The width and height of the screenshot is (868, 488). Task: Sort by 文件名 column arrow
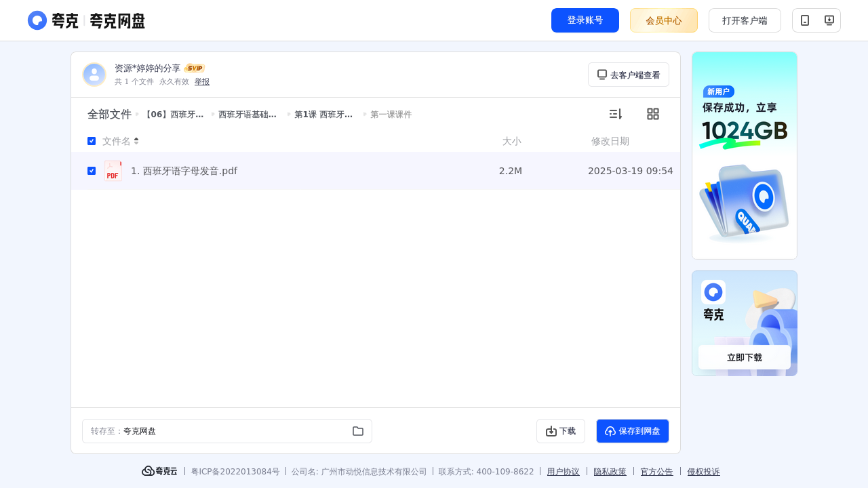[136, 141]
